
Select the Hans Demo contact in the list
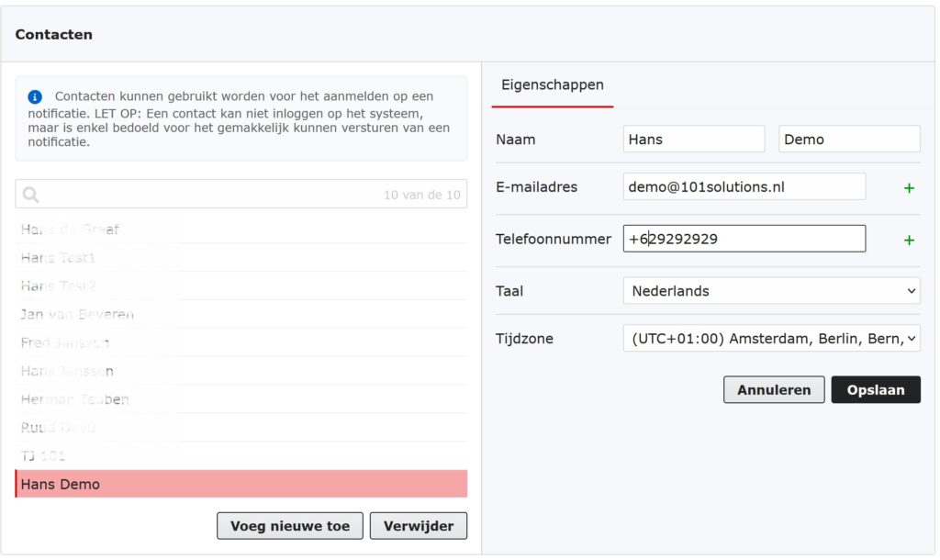pos(241,484)
